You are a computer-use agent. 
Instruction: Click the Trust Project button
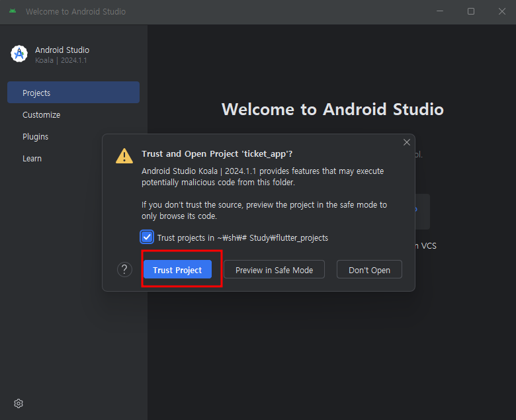click(x=177, y=269)
